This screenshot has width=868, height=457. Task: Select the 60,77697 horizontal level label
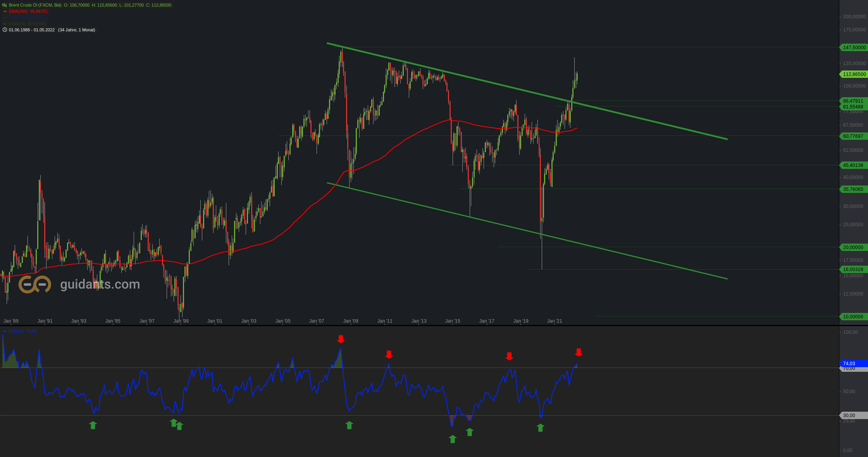click(853, 136)
